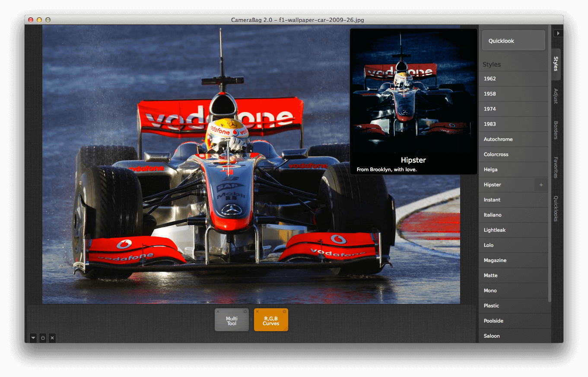Toggle power on the R,G,B Curves tile
The image size is (588, 377).
pyautogui.click(x=284, y=311)
